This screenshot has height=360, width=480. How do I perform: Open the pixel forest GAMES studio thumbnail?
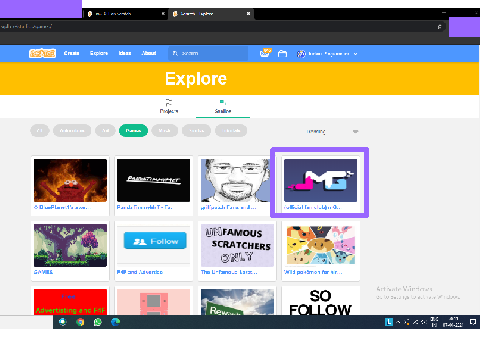(70, 245)
